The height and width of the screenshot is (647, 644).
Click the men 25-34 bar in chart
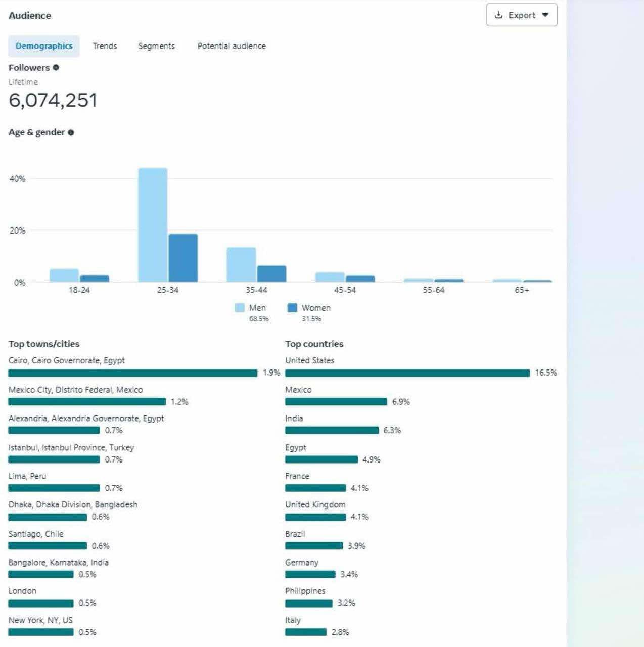click(153, 225)
